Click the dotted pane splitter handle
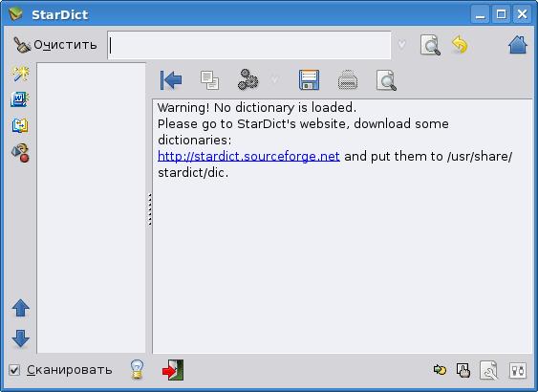 [150, 209]
